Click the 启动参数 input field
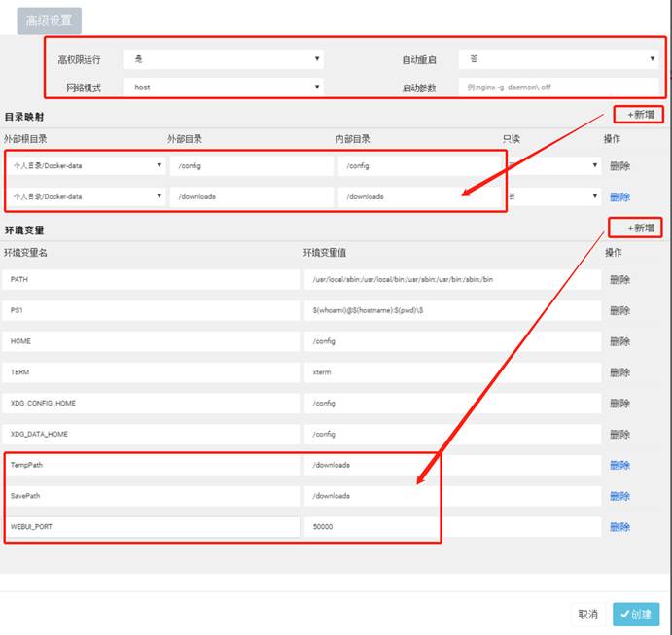The width and height of the screenshot is (672, 635). tap(557, 87)
